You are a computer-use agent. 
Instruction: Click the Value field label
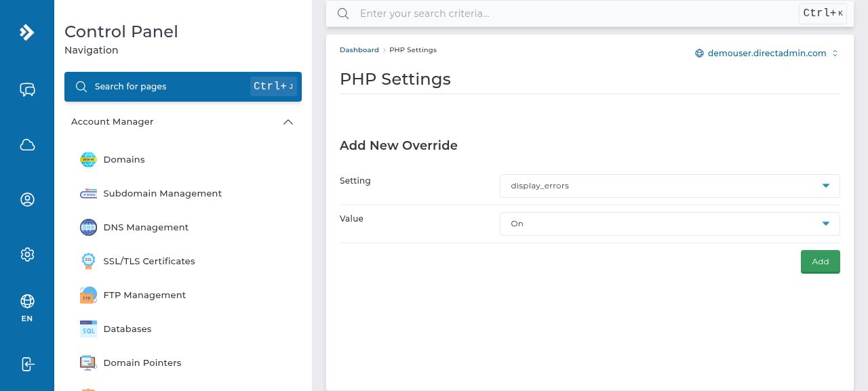(x=351, y=219)
